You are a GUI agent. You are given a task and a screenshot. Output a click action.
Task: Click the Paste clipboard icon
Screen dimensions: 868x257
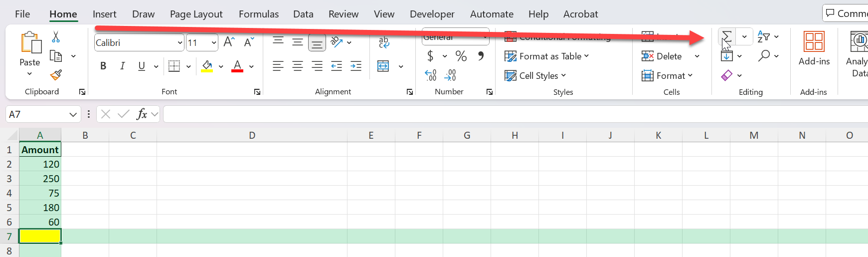[30, 42]
